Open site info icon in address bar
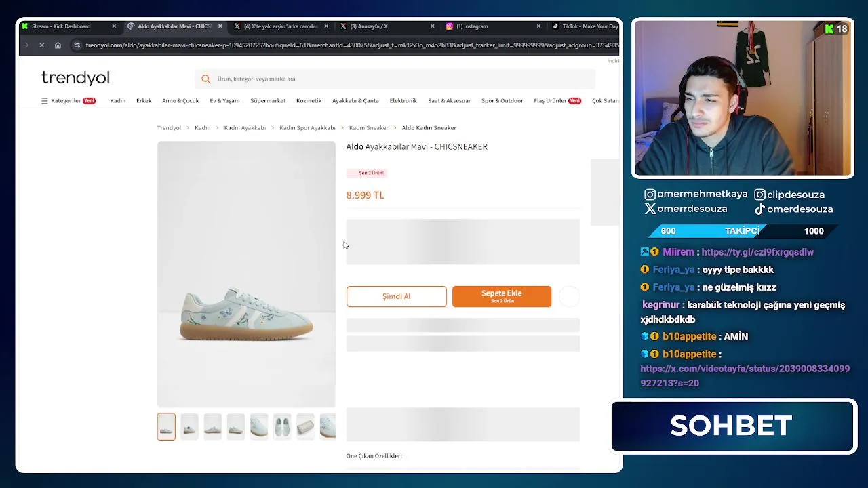Image resolution: width=868 pixels, height=488 pixels. pos(77,45)
